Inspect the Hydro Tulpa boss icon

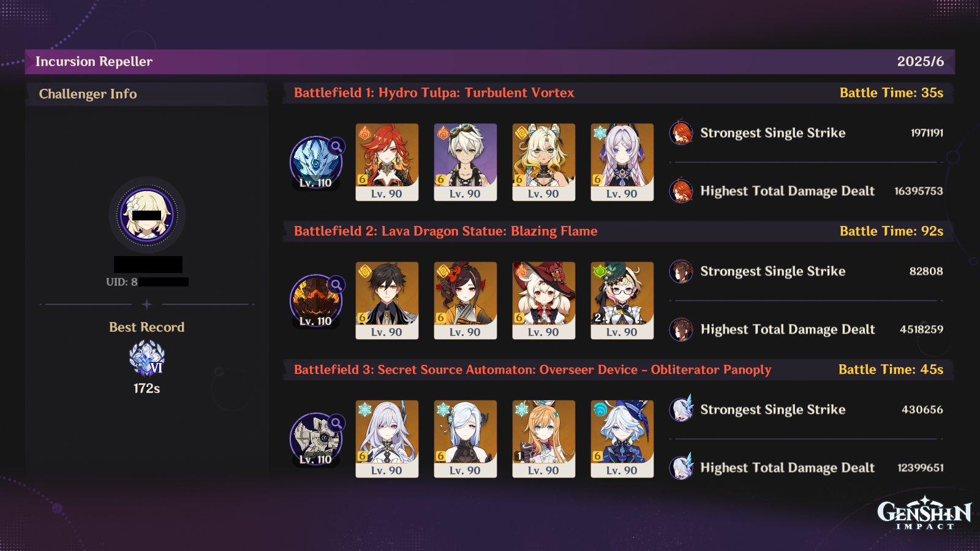pos(316,162)
